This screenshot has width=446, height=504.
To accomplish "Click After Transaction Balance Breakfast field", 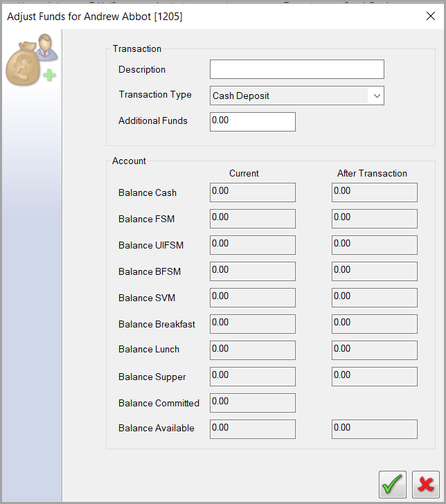I will click(x=375, y=324).
